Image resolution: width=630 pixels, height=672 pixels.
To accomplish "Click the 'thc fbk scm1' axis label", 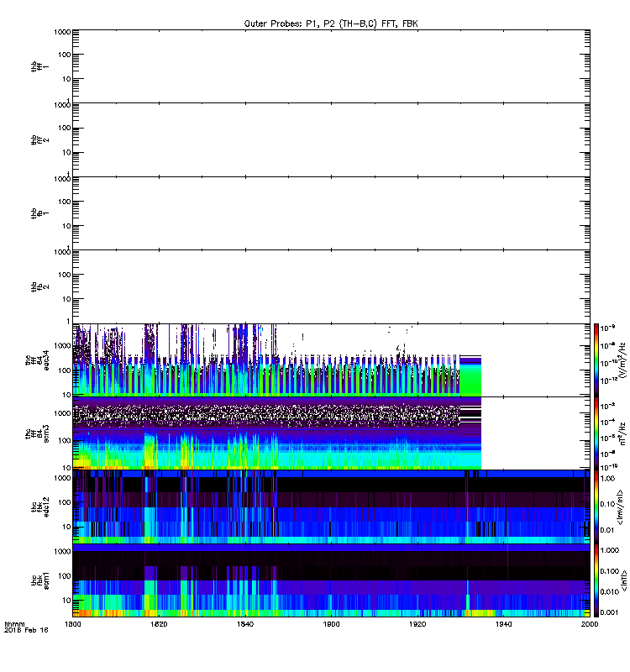I will point(39,580).
